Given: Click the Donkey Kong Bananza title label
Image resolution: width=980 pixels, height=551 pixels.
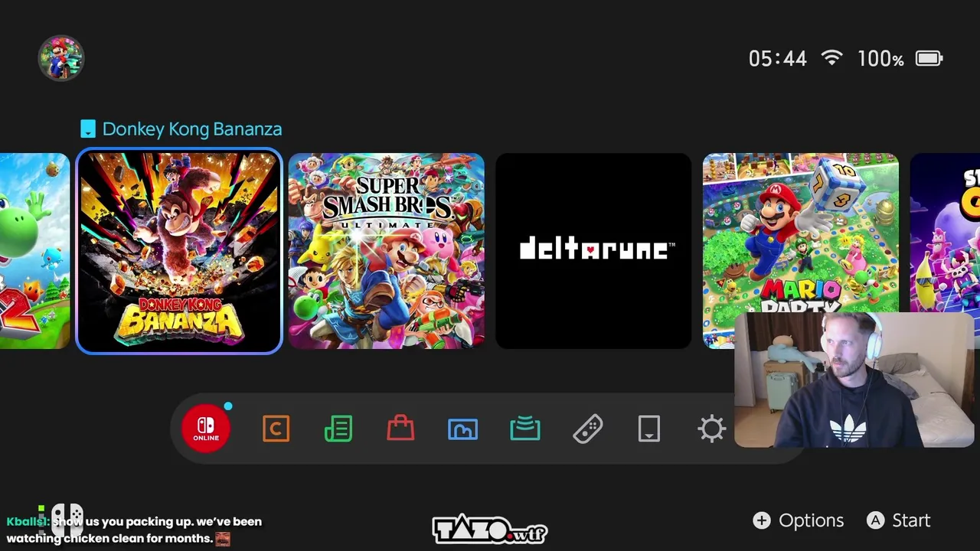Looking at the screenshot, I should coord(192,129).
